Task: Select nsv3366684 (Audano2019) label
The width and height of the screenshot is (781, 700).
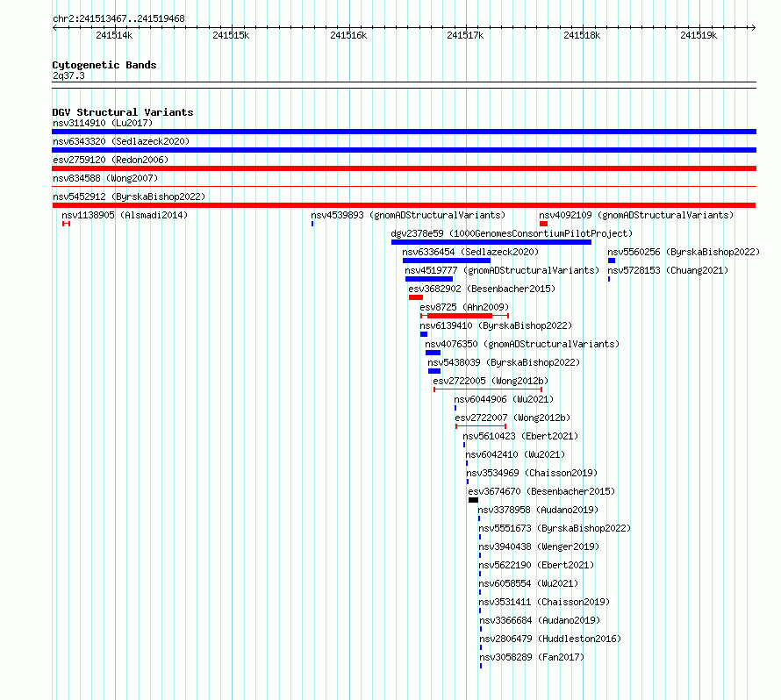Action: [540, 620]
